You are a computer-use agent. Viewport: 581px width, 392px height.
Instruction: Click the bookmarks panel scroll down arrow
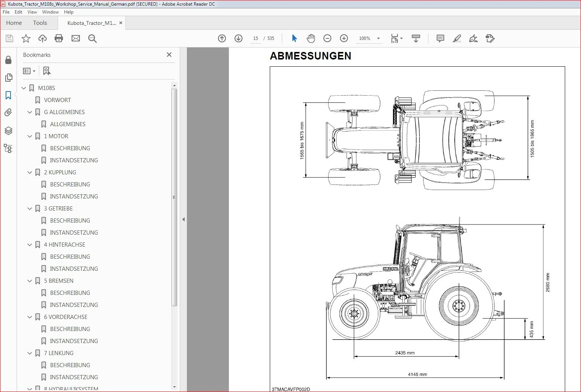click(x=174, y=387)
